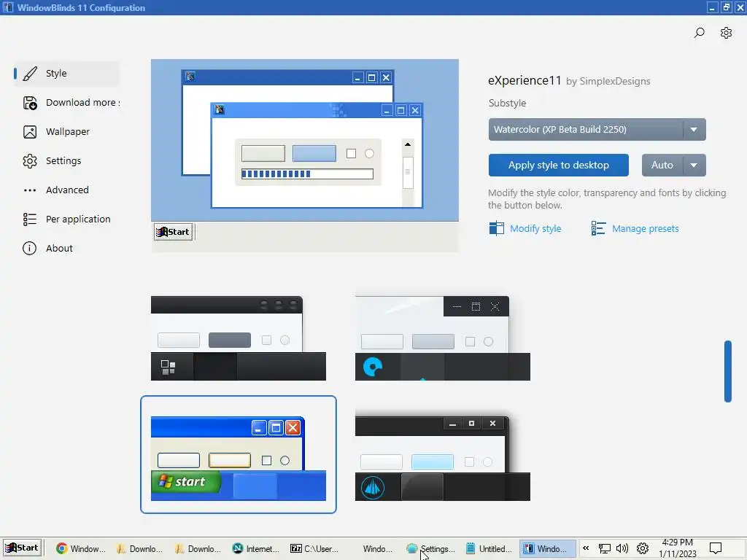Click the Manage presets link

pyautogui.click(x=645, y=228)
